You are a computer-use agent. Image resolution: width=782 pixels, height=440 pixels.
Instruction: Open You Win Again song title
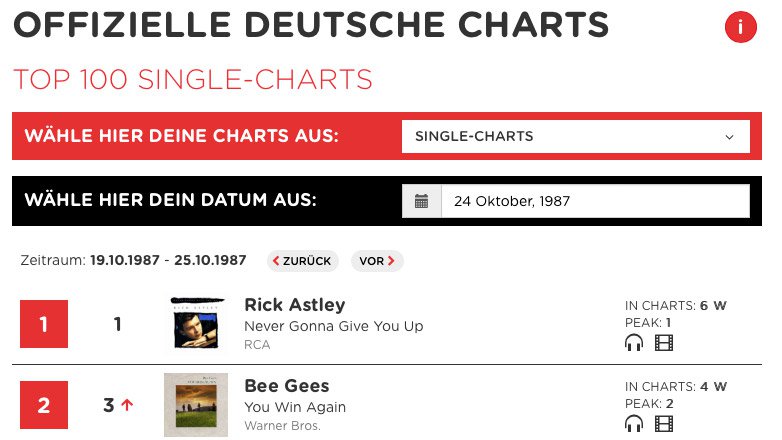coord(295,407)
